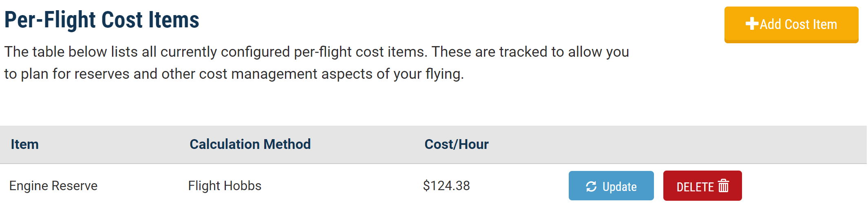Click the Add Cost Item label text
Image resolution: width=868 pixels, height=224 pixels.
(x=798, y=24)
